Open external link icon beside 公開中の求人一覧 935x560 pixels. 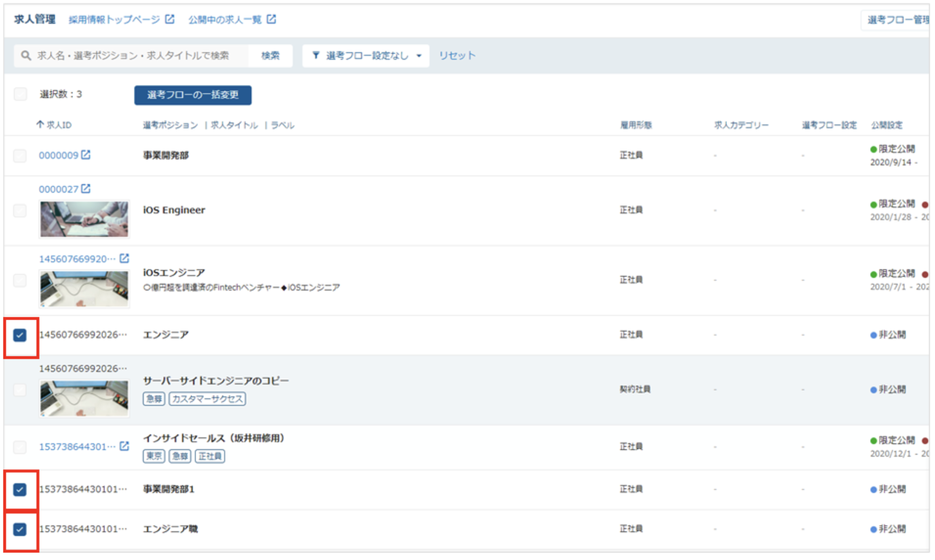271,19
